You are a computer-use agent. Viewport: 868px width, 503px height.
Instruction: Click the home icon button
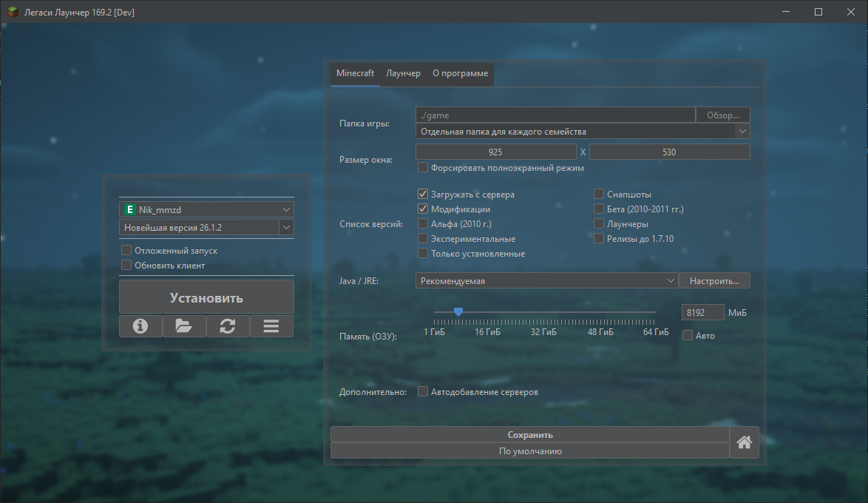[744, 442]
